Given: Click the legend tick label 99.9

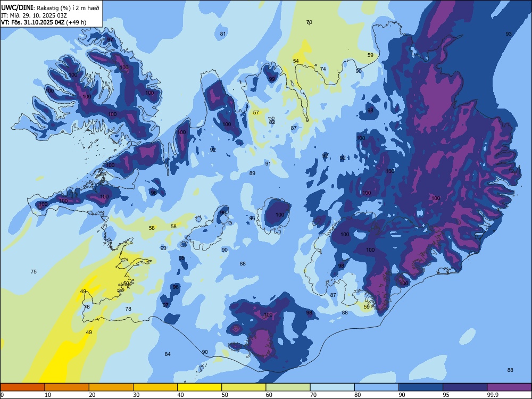Looking at the screenshot, I should 492,395.
